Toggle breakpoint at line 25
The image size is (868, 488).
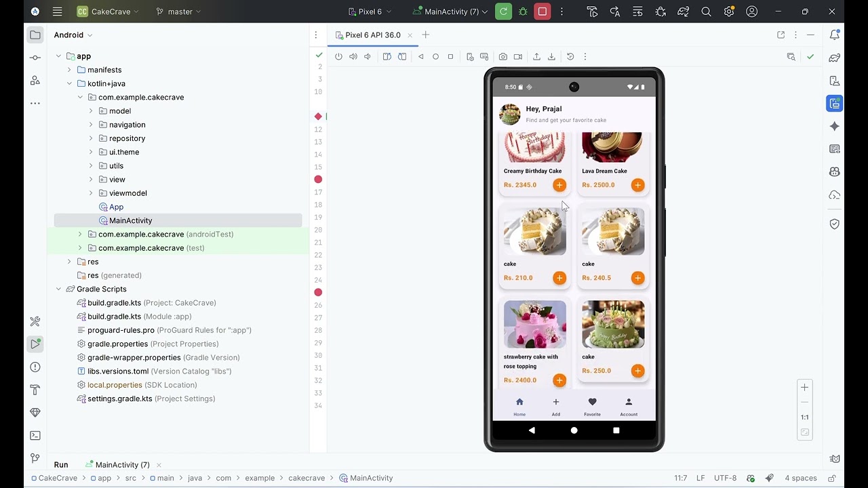pyautogui.click(x=318, y=292)
